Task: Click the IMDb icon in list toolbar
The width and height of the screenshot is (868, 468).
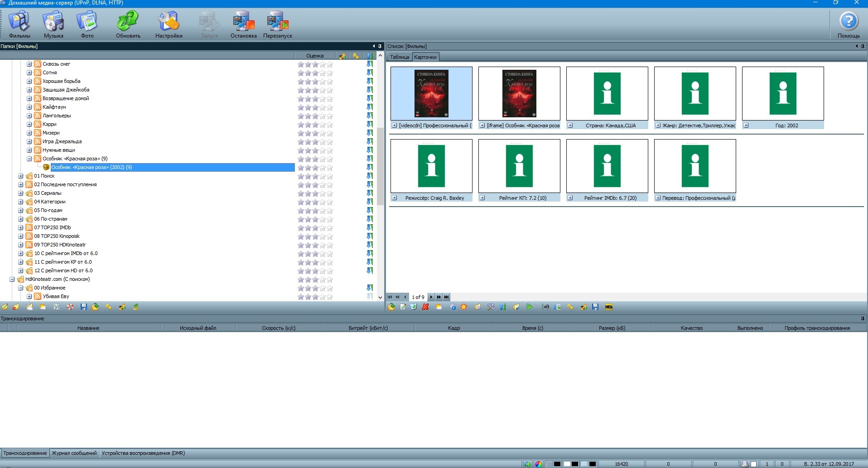Action: (609, 307)
